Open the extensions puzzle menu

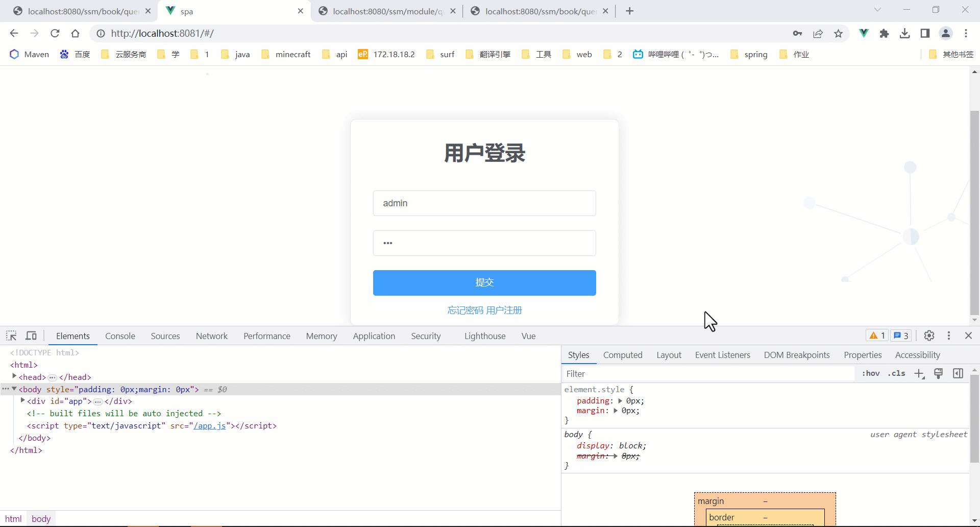tap(884, 33)
